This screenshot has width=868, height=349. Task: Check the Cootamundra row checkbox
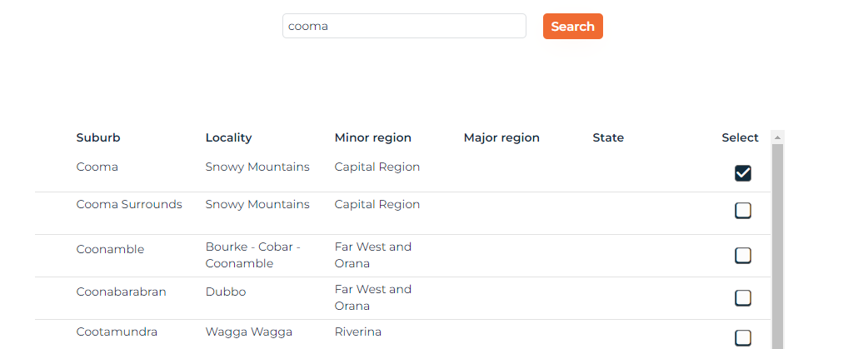pos(743,337)
